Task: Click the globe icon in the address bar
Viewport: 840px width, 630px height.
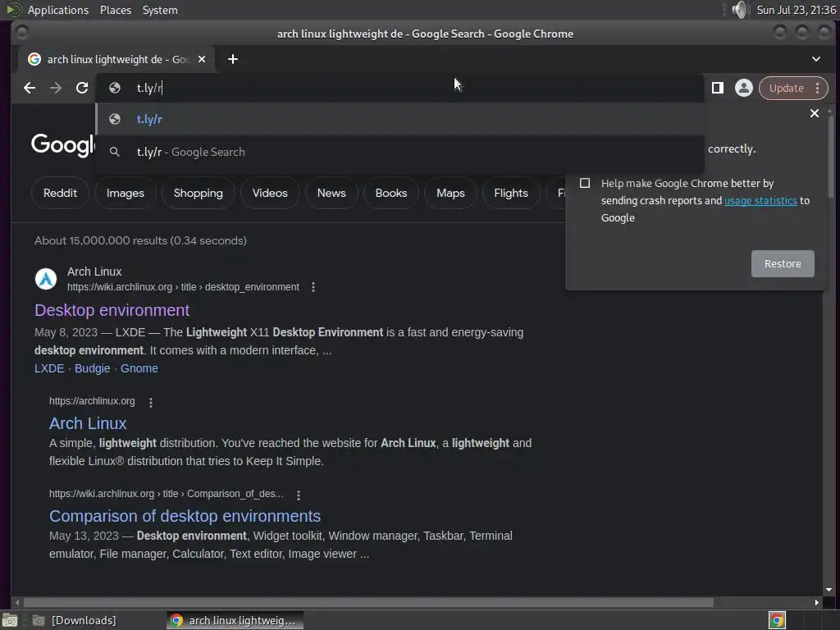Action: pos(115,88)
